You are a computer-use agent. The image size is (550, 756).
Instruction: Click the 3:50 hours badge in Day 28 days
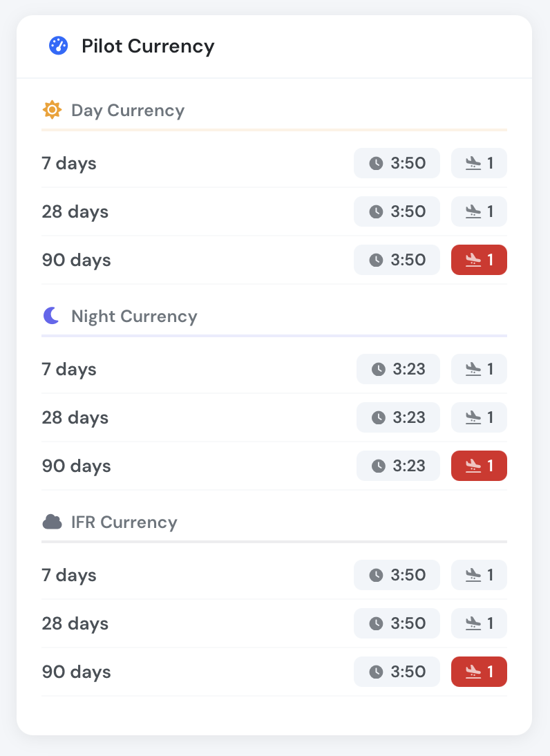click(x=397, y=211)
